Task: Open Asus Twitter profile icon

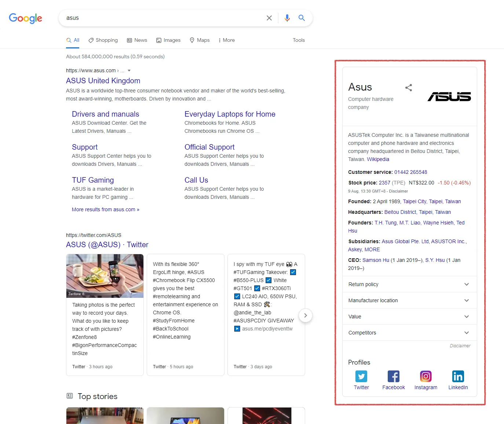Action: [361, 376]
